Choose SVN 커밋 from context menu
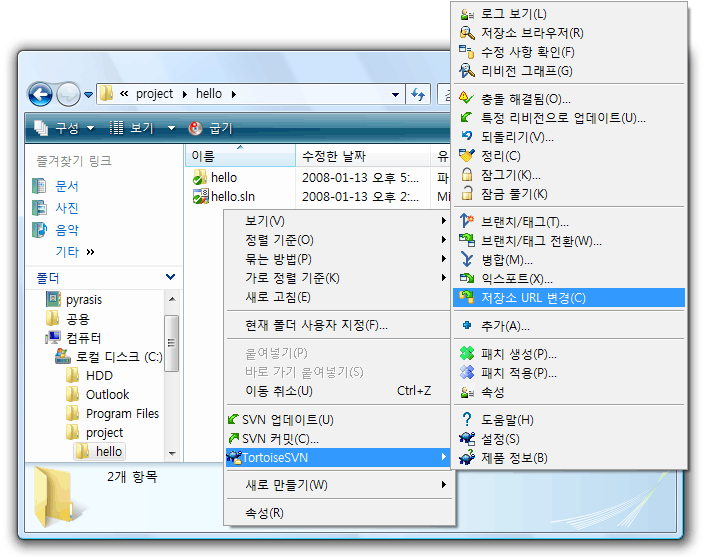Viewport: 706px width, 557px height. coord(280,439)
